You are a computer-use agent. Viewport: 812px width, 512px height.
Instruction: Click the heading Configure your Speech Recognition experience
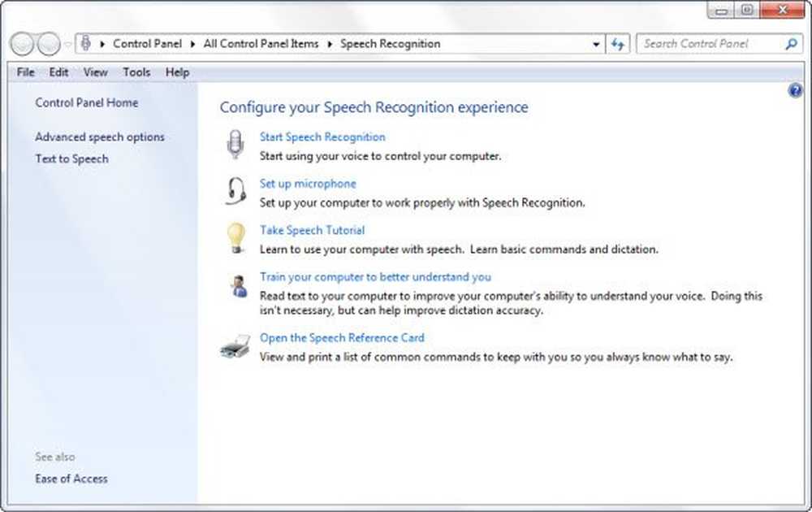tap(374, 107)
